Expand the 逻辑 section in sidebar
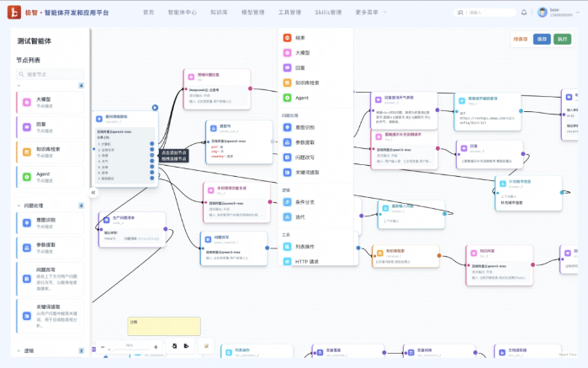This screenshot has width=588, height=368. click(x=20, y=350)
